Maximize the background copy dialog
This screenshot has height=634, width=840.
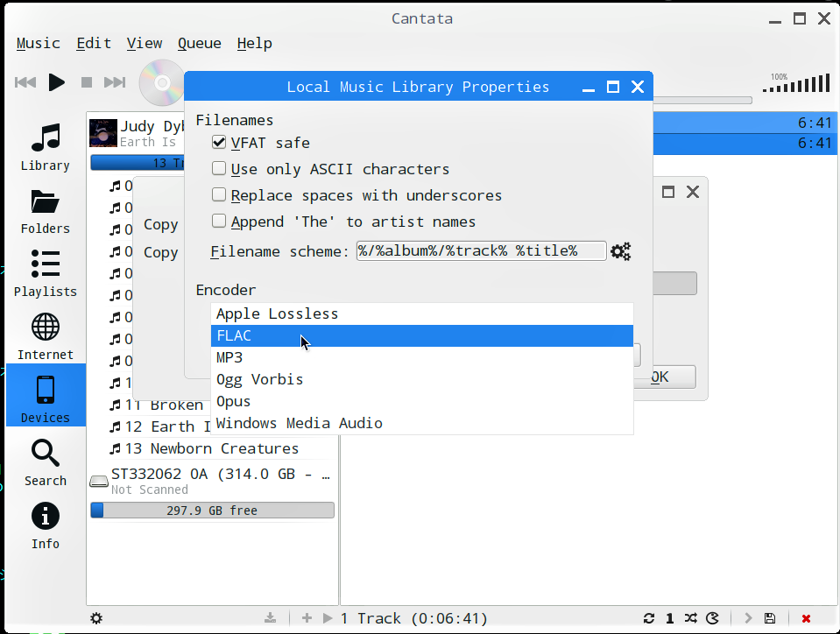(x=668, y=192)
